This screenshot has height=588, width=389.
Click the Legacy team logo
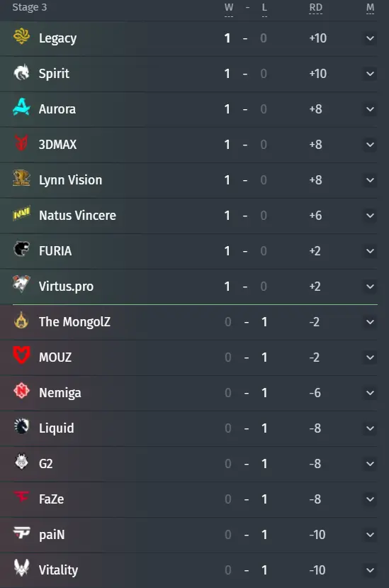click(21, 36)
